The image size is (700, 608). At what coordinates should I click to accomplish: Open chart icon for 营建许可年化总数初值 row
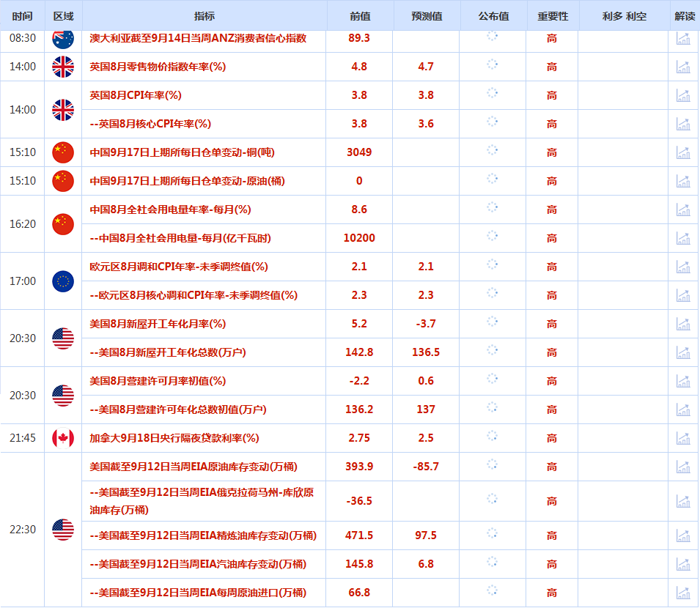coord(683,410)
